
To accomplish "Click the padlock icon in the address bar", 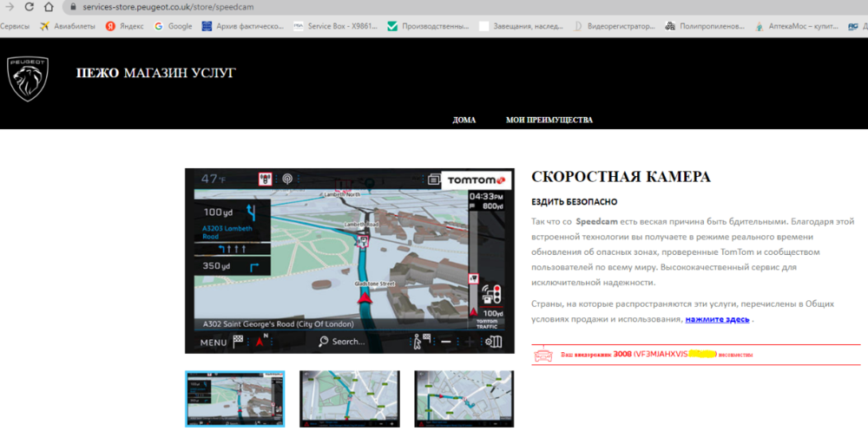I will click(x=73, y=8).
